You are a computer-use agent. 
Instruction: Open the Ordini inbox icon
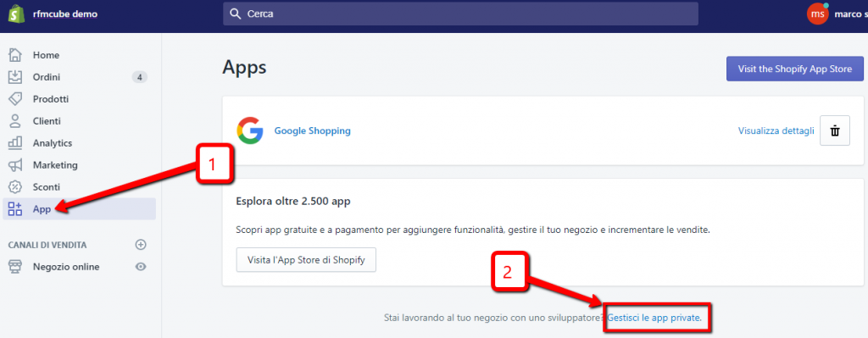(15, 77)
